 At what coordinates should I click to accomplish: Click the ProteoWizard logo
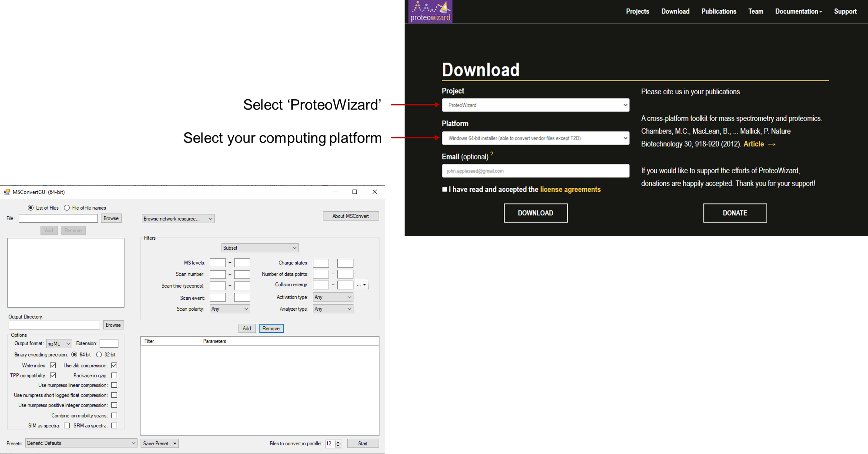430,12
